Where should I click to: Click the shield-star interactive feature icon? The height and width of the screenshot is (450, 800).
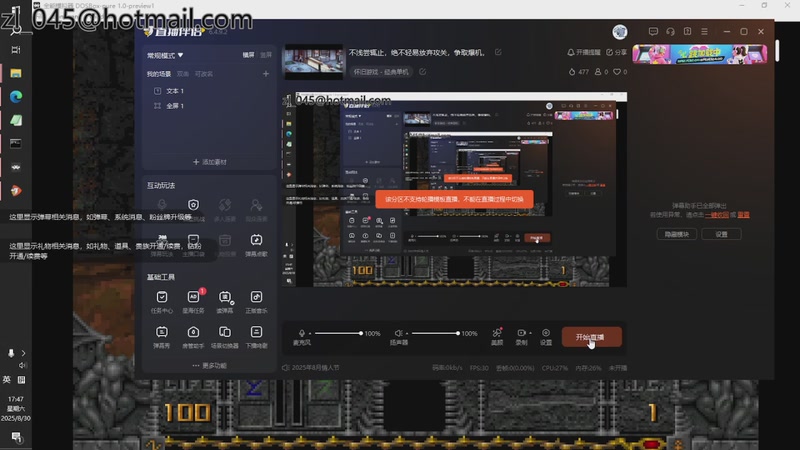point(193,205)
